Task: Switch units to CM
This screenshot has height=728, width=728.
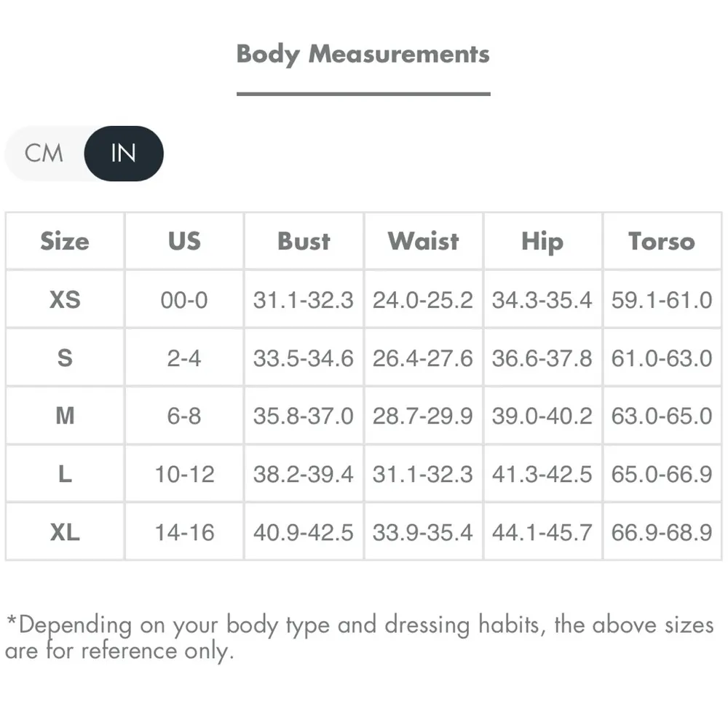Action: tap(44, 153)
